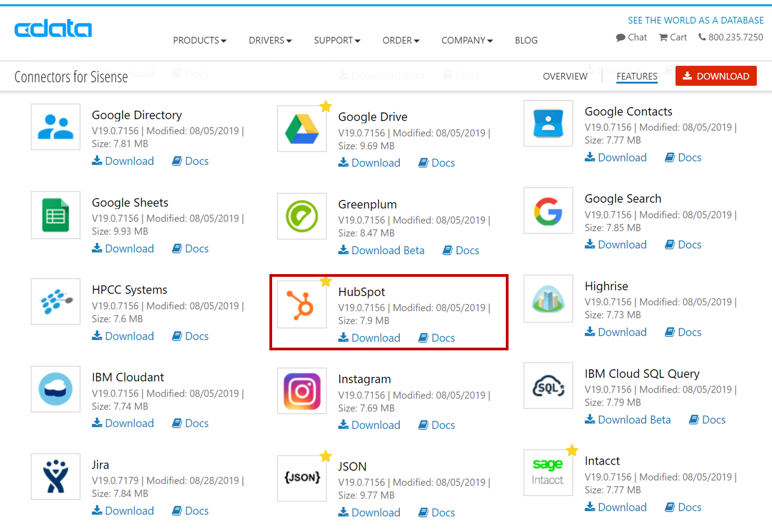Download the IBM Cloud SQL Query beta
The height and width of the screenshot is (532, 772).
click(628, 420)
